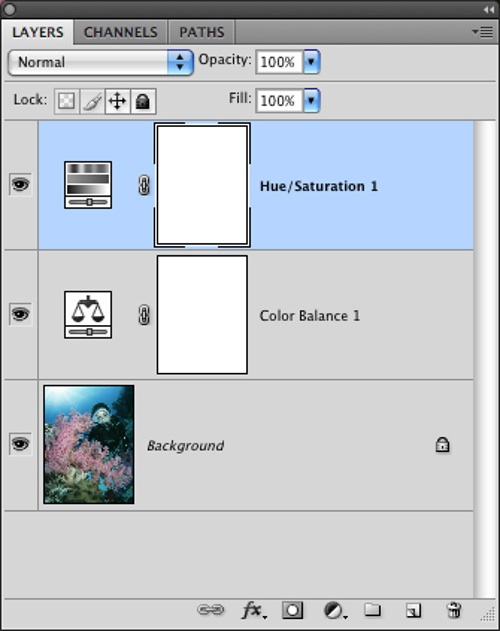Create a new group folder
This screenshot has height=631, width=500.
[373, 610]
